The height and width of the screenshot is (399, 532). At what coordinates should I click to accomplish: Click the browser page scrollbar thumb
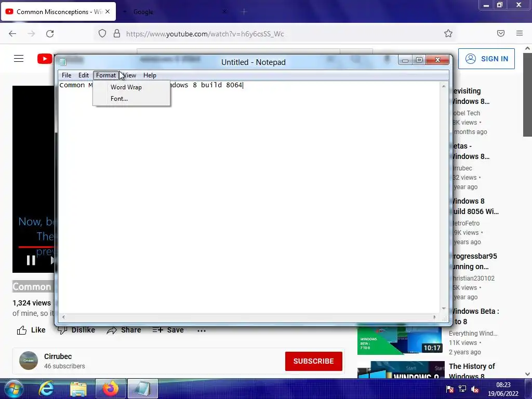tap(528, 95)
